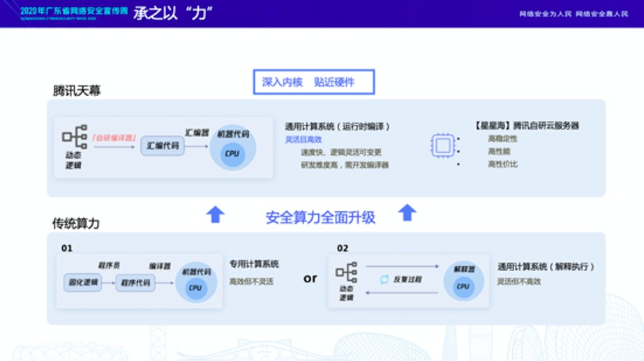This screenshot has height=361, width=644.
Task: Click the red 自研编译器 label
Action: pos(114,137)
